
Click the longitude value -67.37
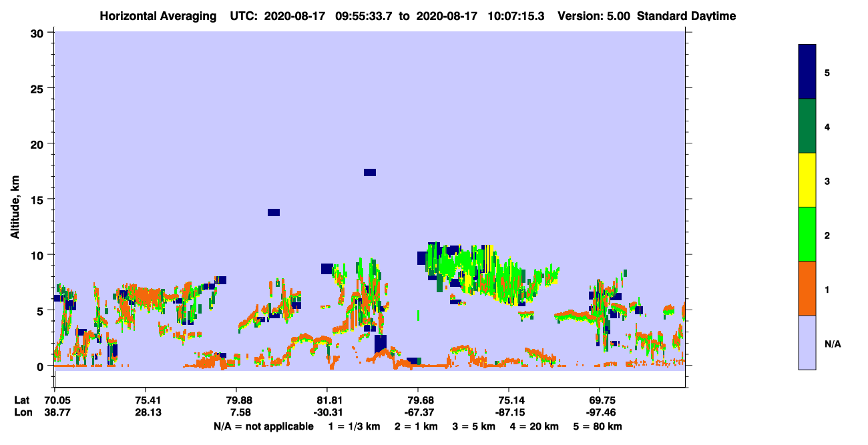[418, 412]
